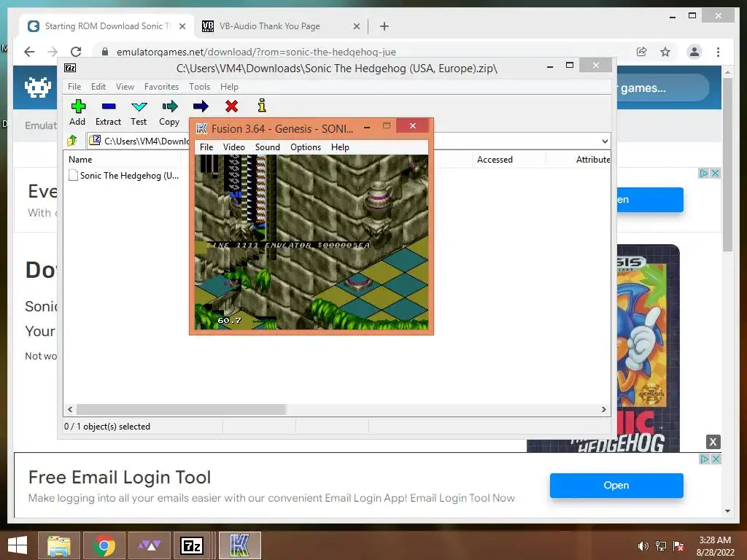The image size is (747, 560).
Task: Click the left arrow of 7-Zip horizontal scrollbar
Action: coord(70,410)
